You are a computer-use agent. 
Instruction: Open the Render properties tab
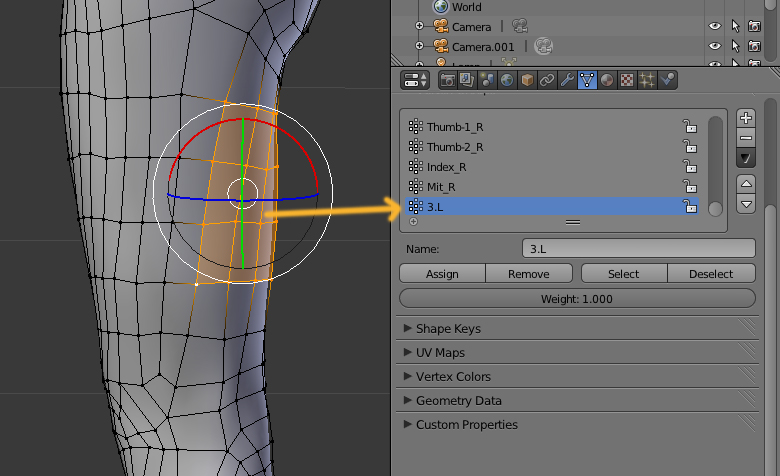(x=448, y=80)
